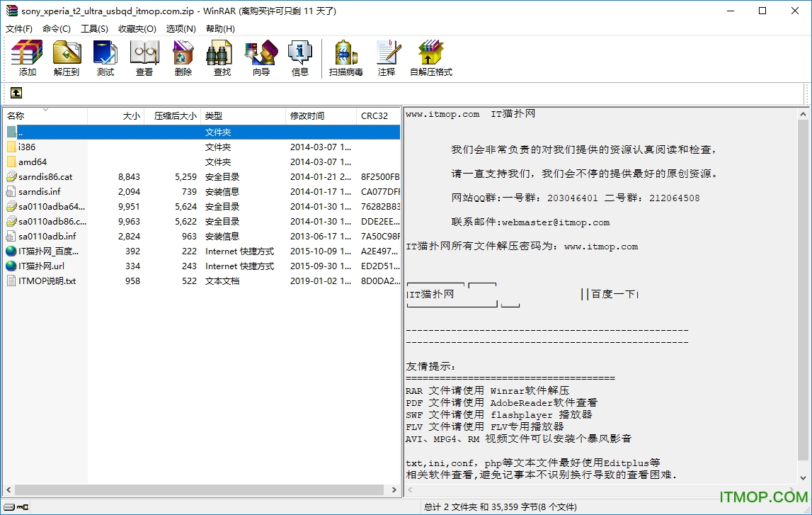Click the sarndis.inf file icon
The image size is (812, 515).
click(x=11, y=192)
